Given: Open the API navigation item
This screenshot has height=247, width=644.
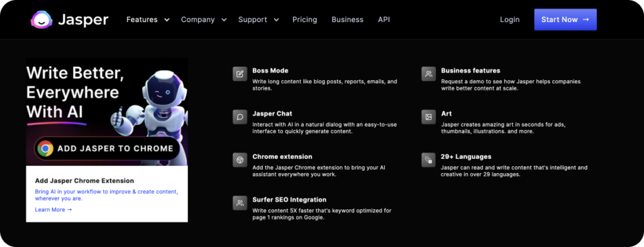Looking at the screenshot, I should pos(384,20).
